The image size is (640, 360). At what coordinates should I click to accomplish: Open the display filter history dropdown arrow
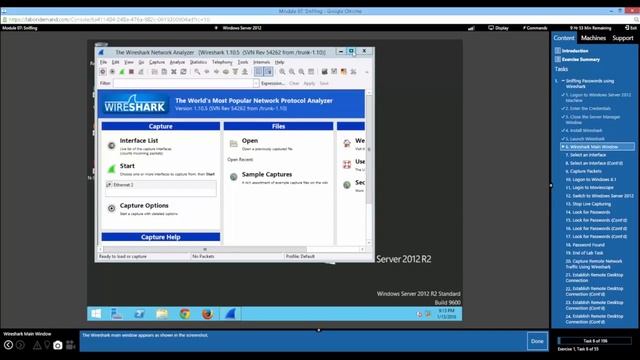[256, 83]
